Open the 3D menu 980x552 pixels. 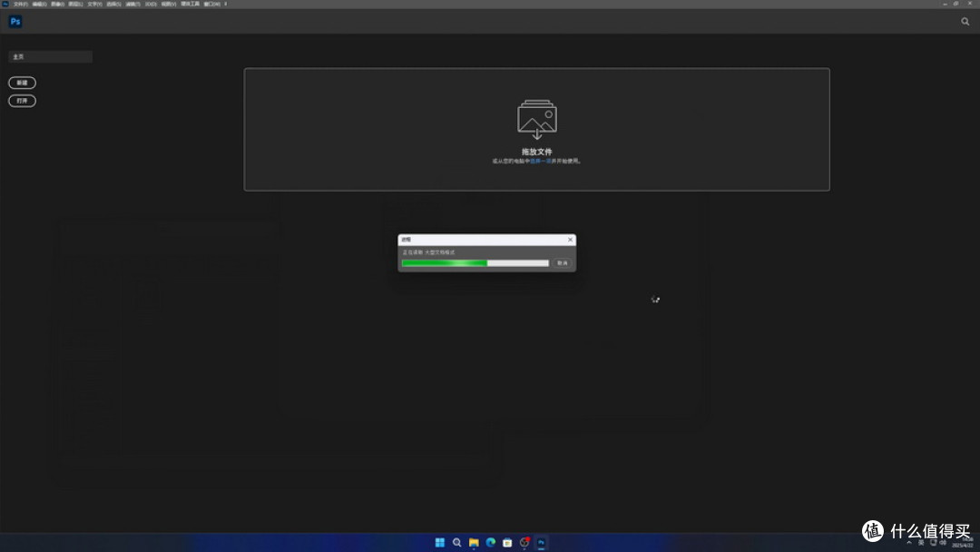[151, 4]
